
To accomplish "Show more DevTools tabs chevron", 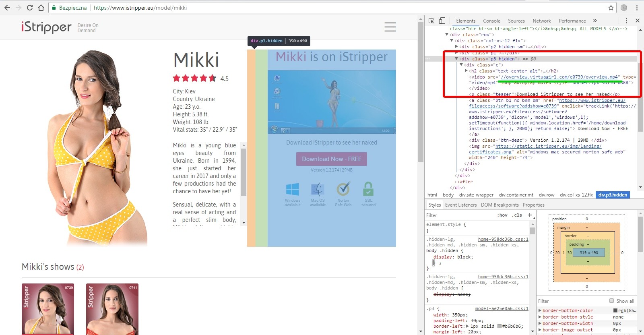I will click(595, 21).
